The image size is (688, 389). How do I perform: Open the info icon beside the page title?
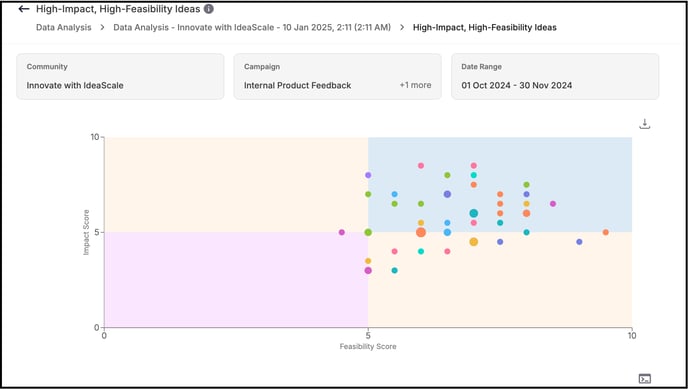(x=209, y=9)
